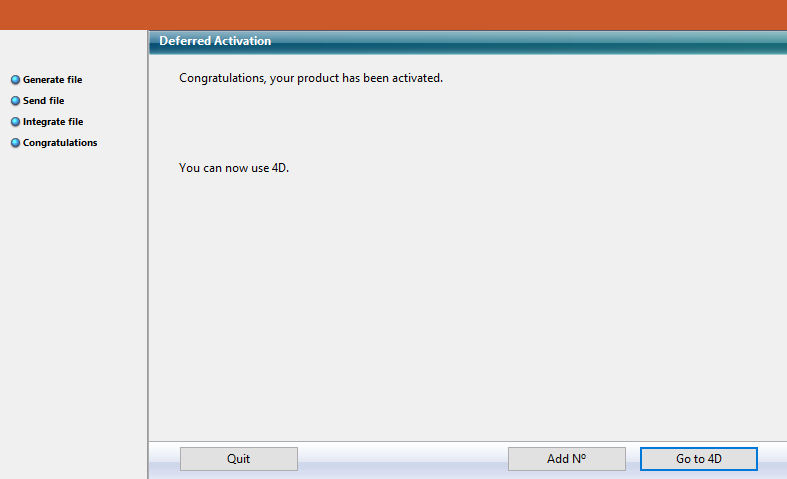Image resolution: width=787 pixels, height=479 pixels.
Task: Open the Integrate file step label
Action: point(53,122)
